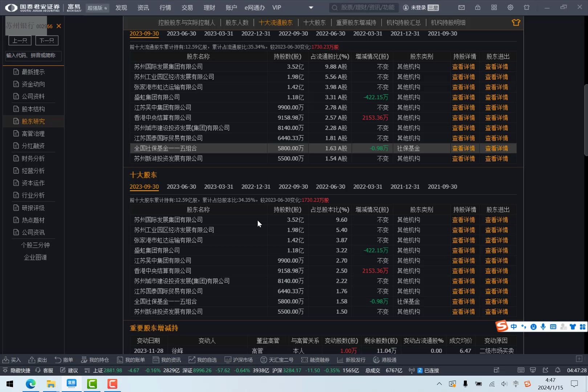Open 新股发行 IPO section

[351, 360]
